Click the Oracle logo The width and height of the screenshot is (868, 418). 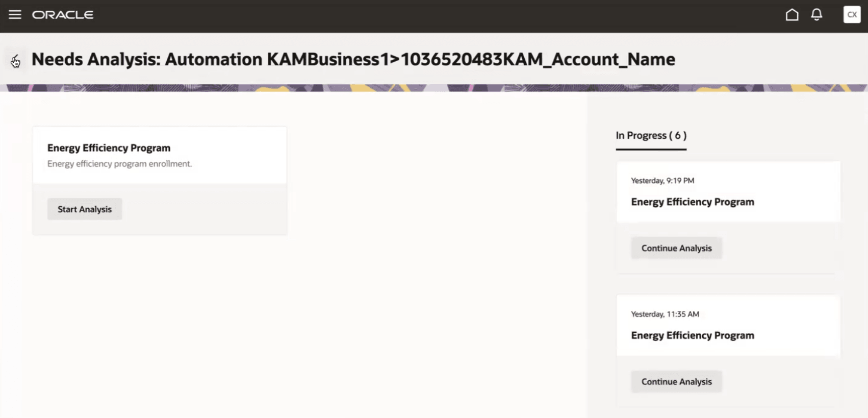coord(63,15)
